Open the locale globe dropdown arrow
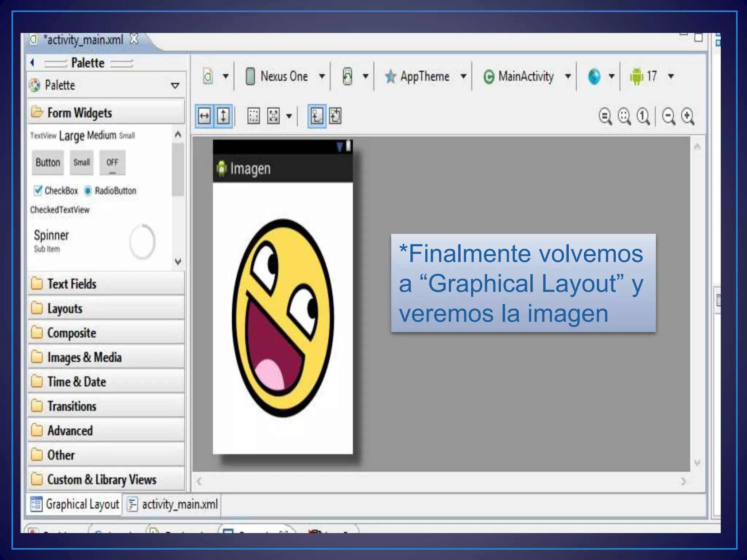This screenshot has width=747, height=560. pyautogui.click(x=612, y=76)
